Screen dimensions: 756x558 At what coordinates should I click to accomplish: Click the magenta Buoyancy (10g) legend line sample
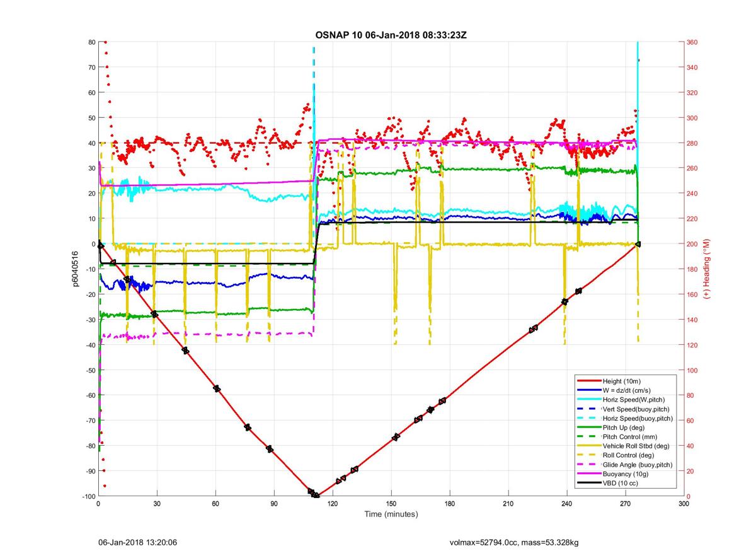pos(588,474)
